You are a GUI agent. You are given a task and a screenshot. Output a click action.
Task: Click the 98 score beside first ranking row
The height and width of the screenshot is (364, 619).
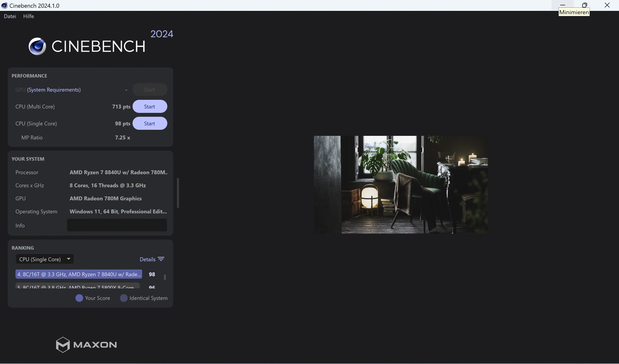[x=152, y=274]
